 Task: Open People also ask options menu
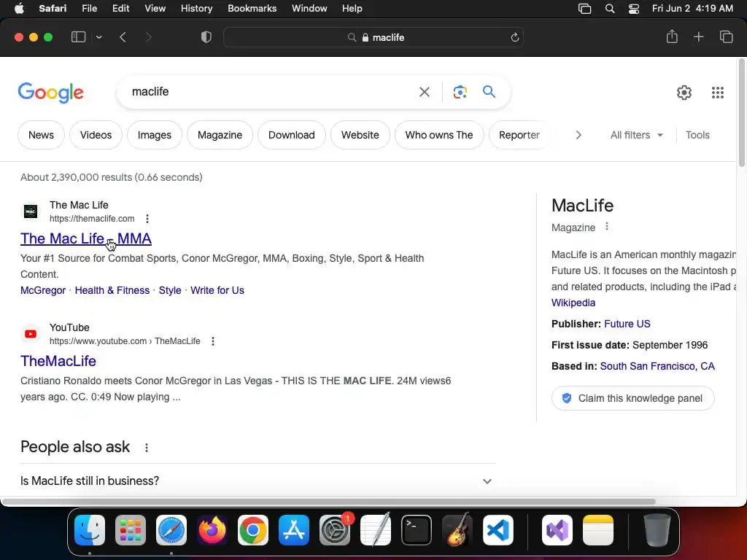146,448
